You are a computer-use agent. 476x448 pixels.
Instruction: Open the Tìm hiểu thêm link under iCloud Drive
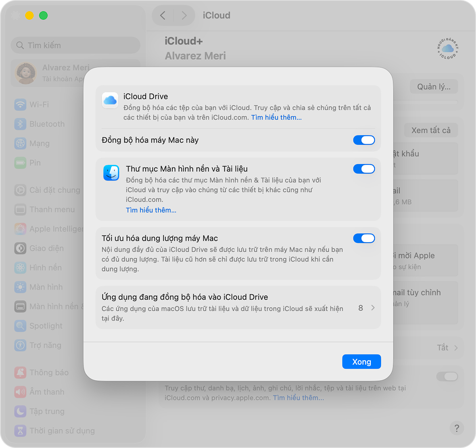point(276,117)
